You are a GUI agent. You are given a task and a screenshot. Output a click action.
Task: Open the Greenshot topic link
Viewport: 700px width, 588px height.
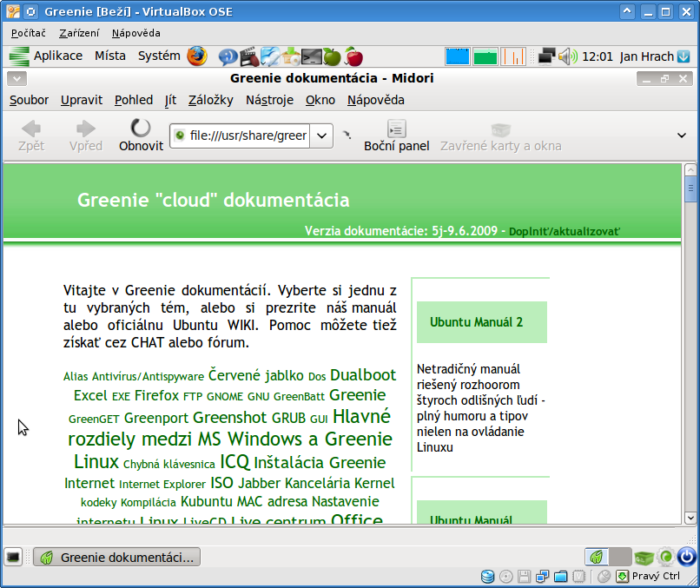229,418
